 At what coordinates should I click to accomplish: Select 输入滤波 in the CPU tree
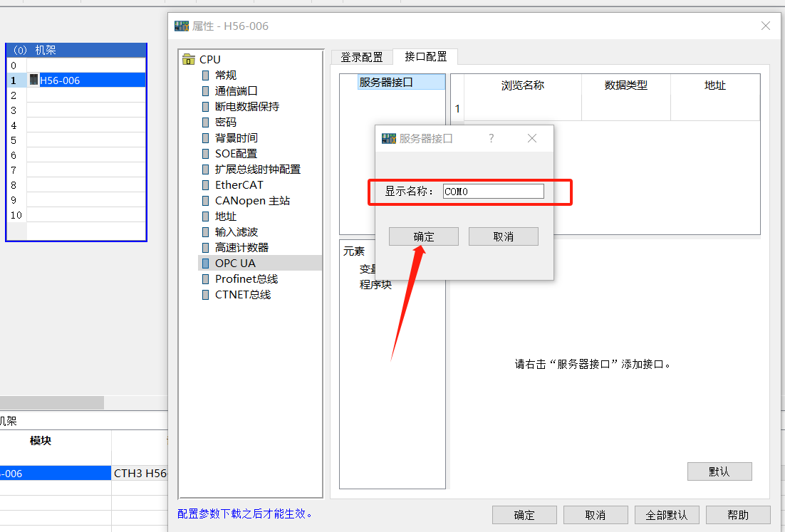point(236,232)
